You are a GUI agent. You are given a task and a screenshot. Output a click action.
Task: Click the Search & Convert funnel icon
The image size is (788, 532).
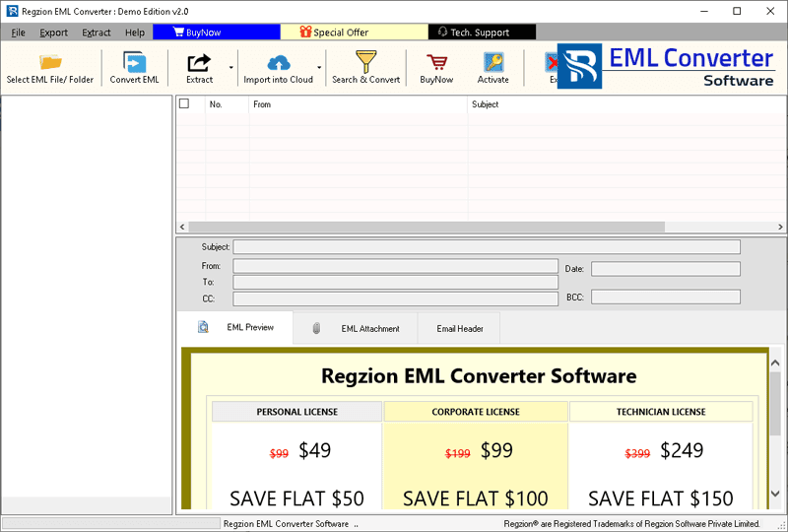(x=365, y=62)
